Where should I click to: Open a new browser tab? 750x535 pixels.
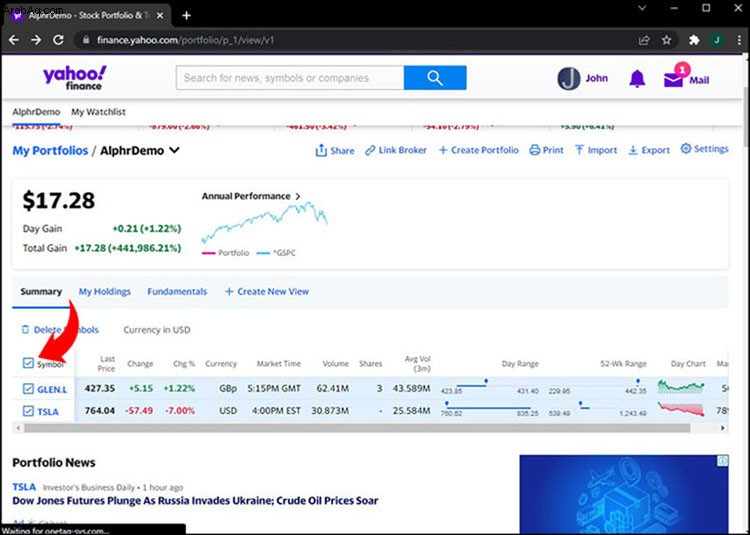pos(187,16)
